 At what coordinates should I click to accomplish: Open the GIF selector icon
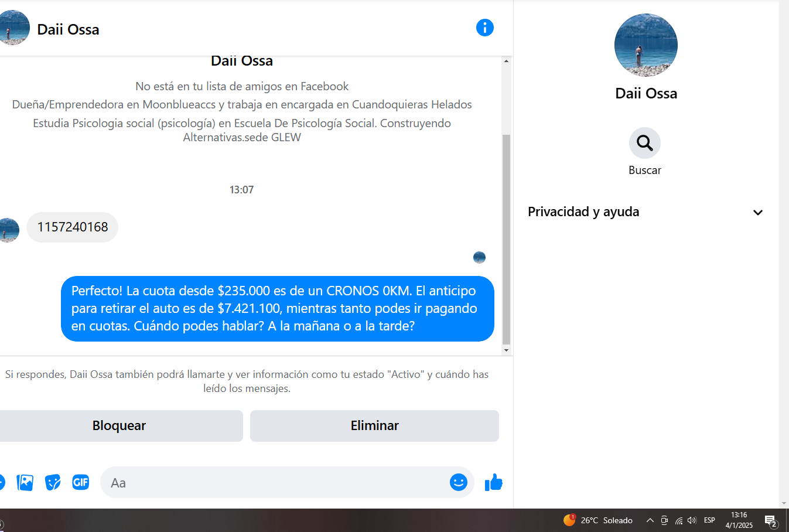[81, 482]
